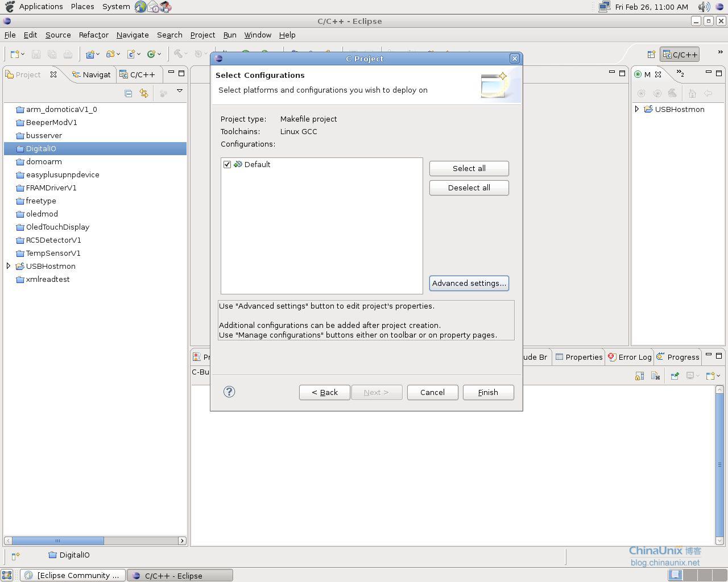This screenshot has height=582, width=728.
Task: Click the Finish button
Action: click(489, 392)
